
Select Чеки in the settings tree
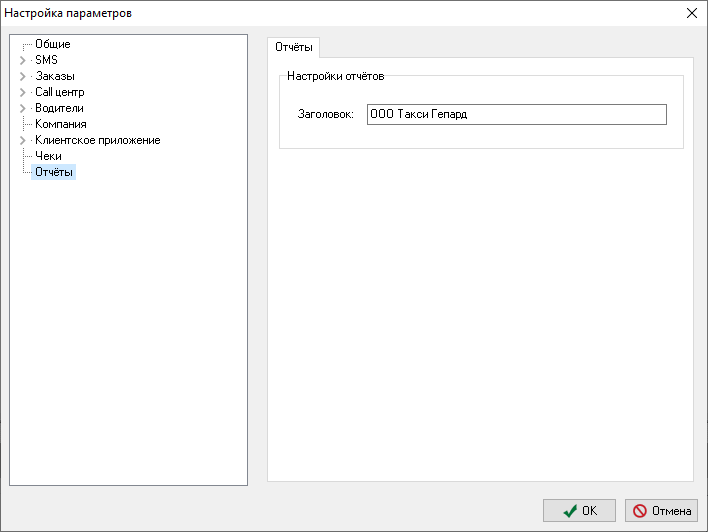tap(48, 156)
